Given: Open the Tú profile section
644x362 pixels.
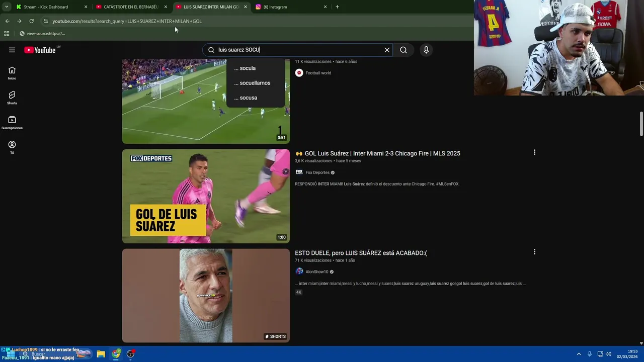Looking at the screenshot, I should (x=12, y=147).
